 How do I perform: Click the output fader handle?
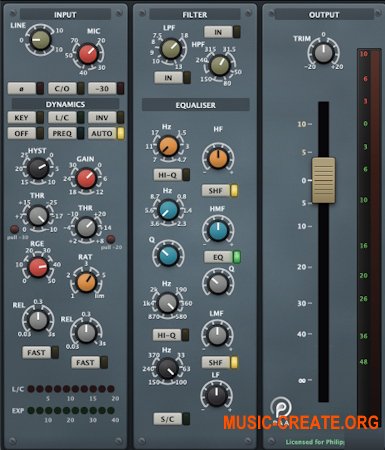coord(323,180)
